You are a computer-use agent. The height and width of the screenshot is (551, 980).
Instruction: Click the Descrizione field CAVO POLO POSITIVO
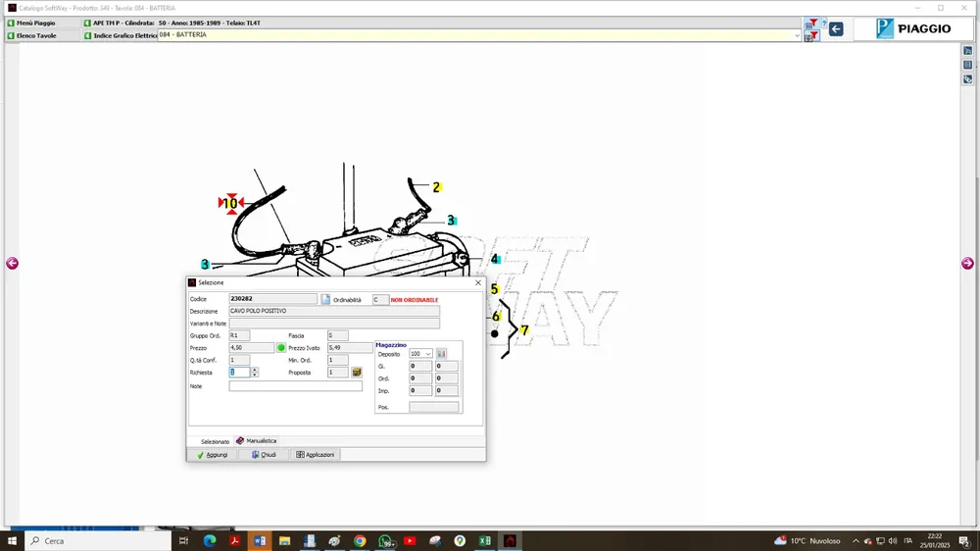pyautogui.click(x=334, y=311)
